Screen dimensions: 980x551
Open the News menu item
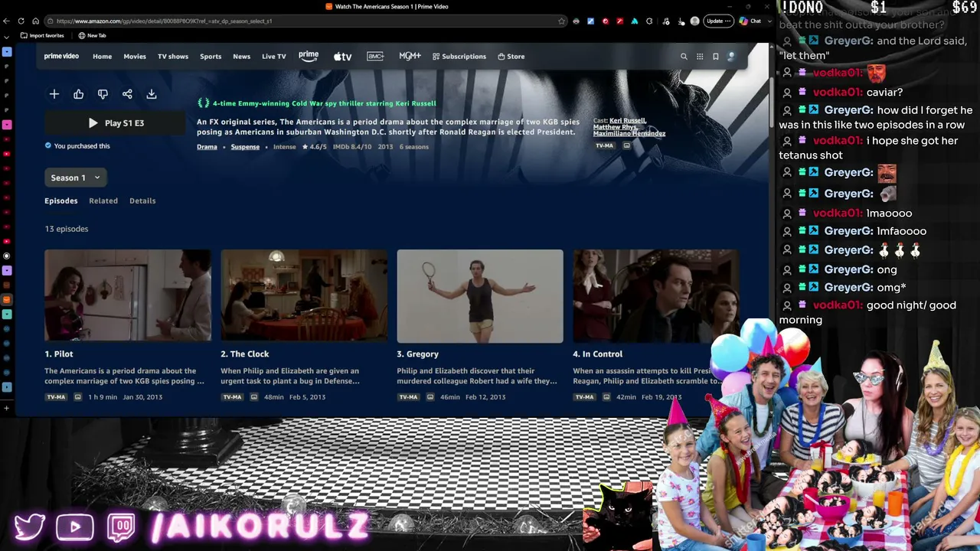[241, 57]
